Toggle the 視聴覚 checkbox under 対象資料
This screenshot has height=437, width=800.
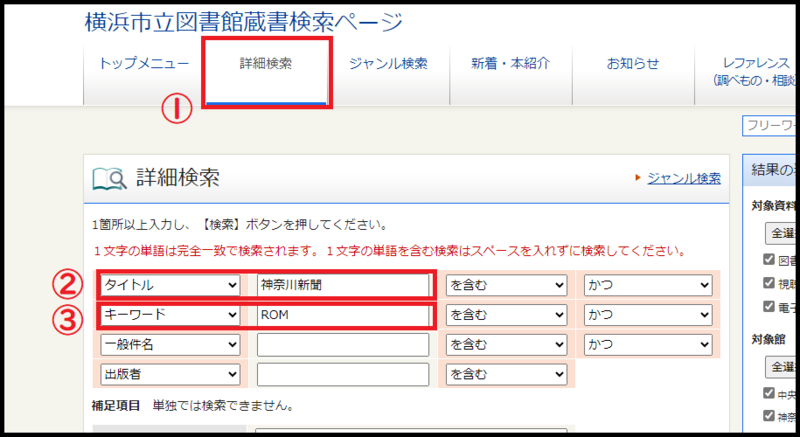768,283
